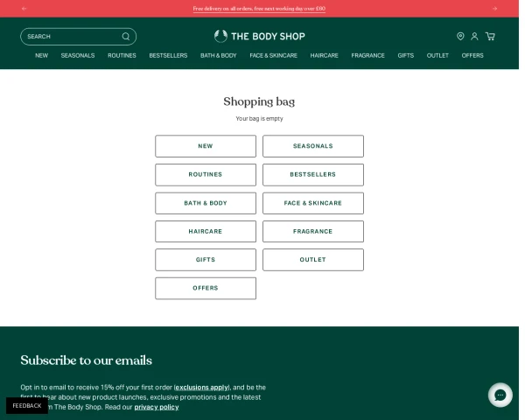Screen dimensions: 525x420
Task: Click the Shopping bag heading
Action: 259,101
